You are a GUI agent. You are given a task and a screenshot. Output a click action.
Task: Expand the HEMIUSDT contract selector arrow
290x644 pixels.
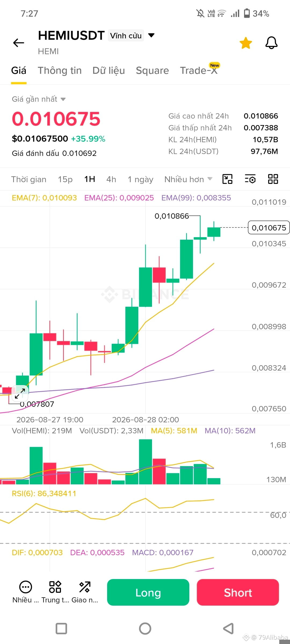click(x=151, y=35)
